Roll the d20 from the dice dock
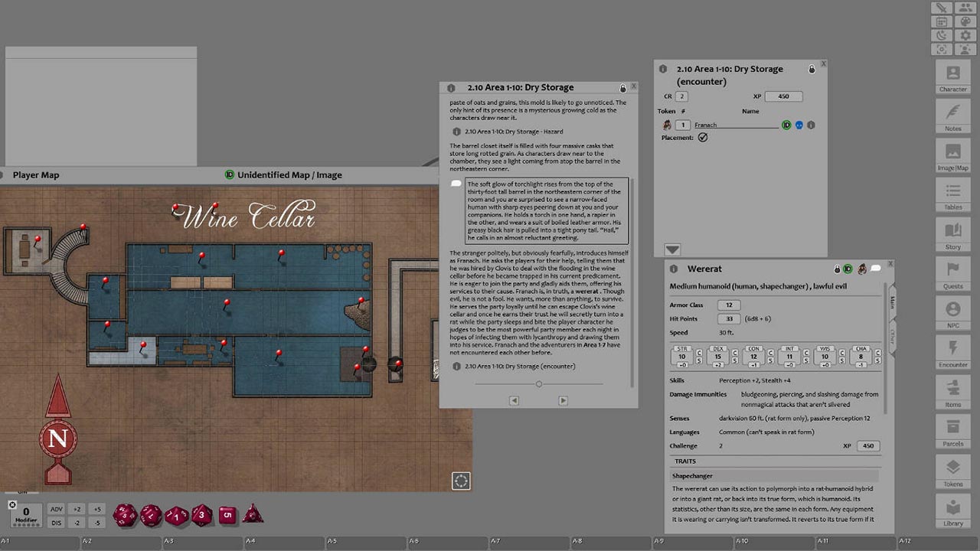 123,515
